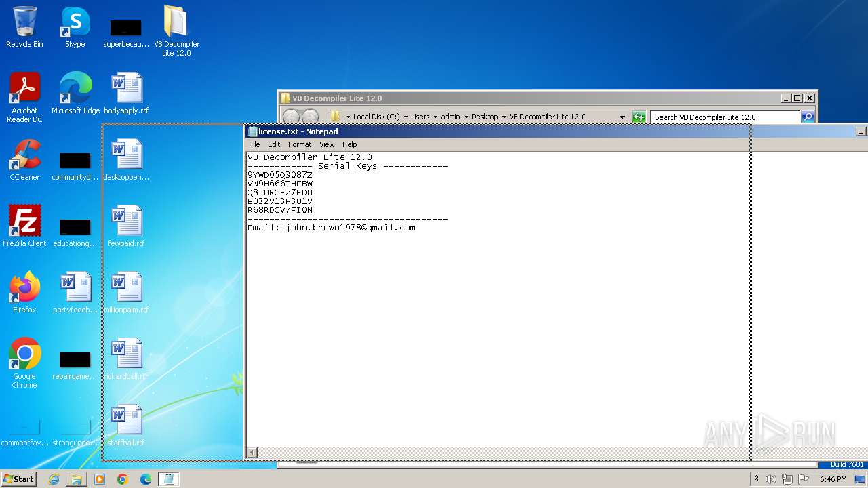The width and height of the screenshot is (868, 488).
Task: Select bodyapply.rtf document icon
Action: click(126, 94)
